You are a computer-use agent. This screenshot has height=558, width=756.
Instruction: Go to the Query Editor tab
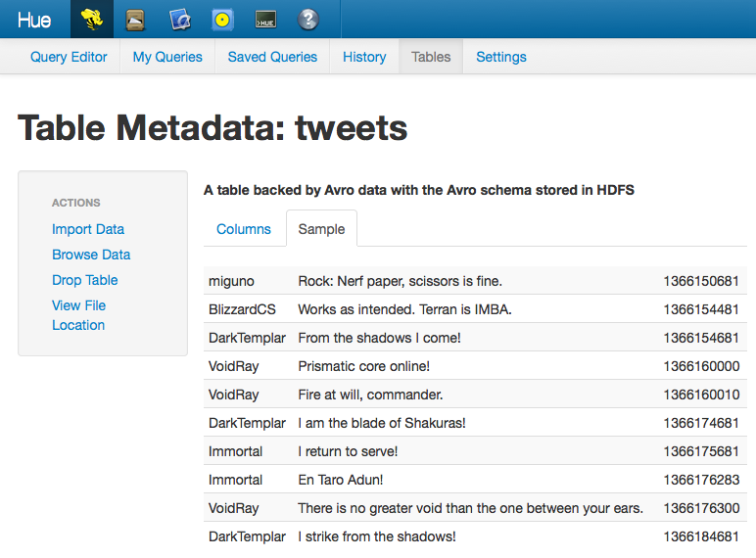click(x=69, y=57)
